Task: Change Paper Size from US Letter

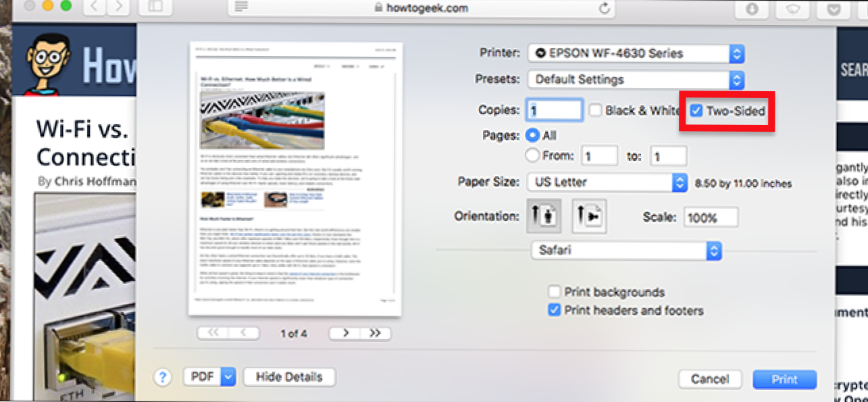Action: coord(607,182)
